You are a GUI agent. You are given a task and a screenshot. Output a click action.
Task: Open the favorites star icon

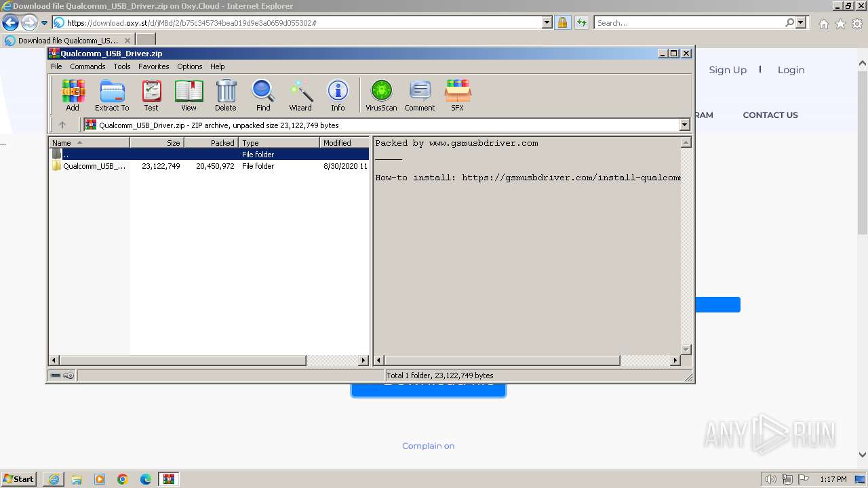840,24
